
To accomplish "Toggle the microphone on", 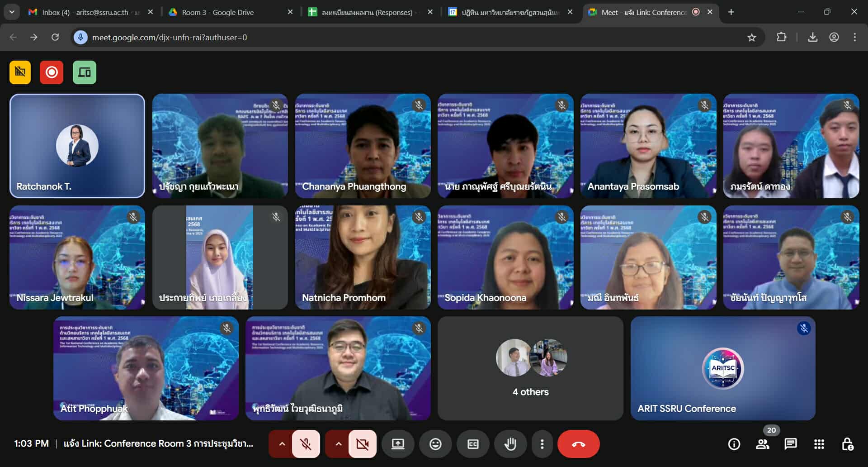I will 306,444.
